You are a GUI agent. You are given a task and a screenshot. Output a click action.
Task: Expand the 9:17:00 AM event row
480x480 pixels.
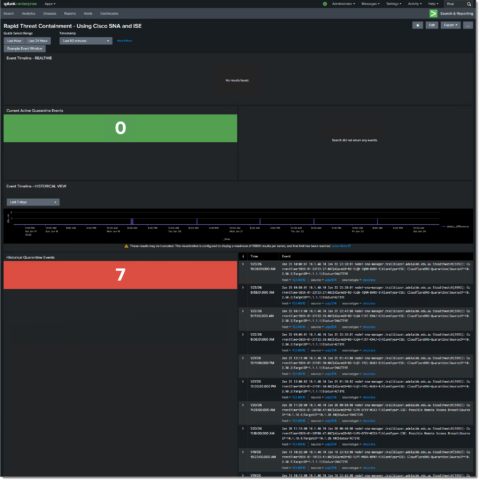pos(243,311)
